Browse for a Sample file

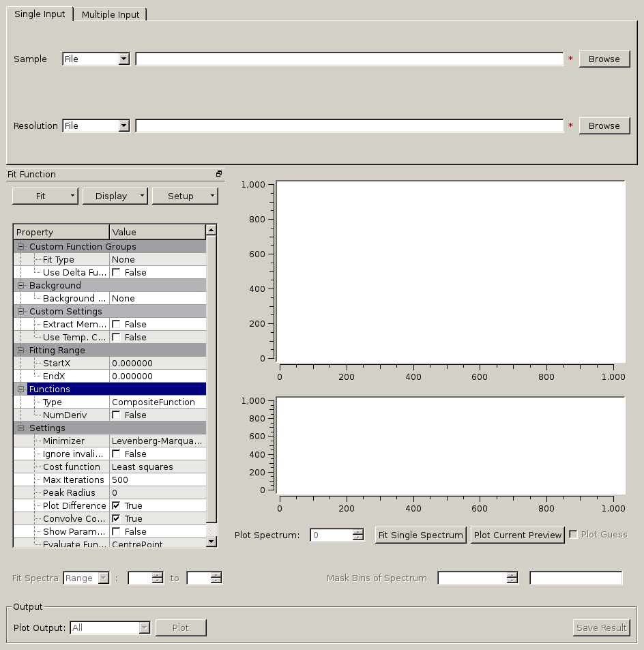(604, 59)
